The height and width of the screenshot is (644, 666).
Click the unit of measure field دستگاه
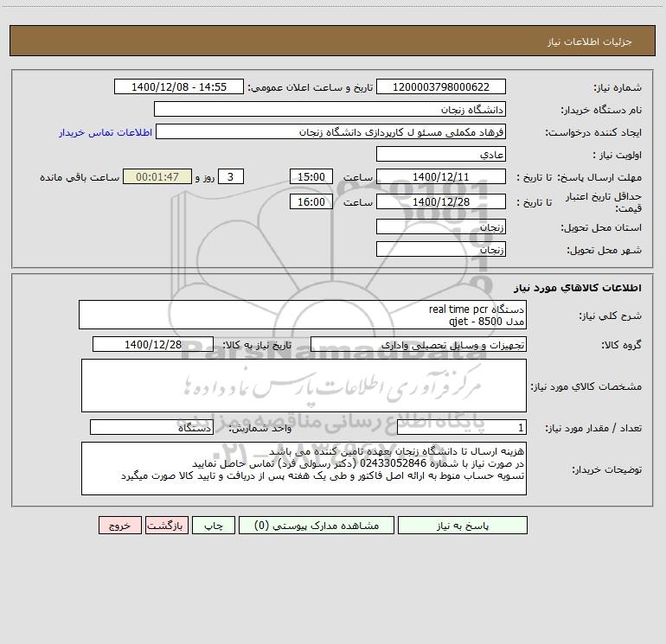[x=151, y=427]
